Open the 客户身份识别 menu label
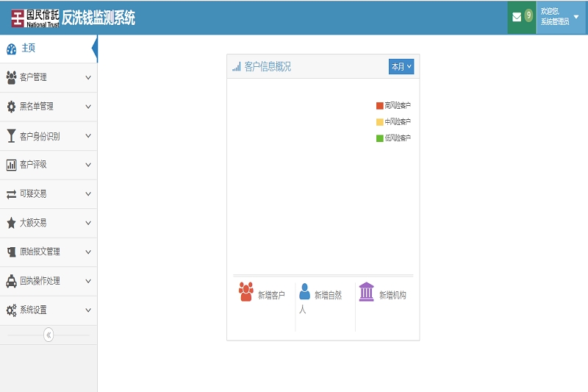 40,136
